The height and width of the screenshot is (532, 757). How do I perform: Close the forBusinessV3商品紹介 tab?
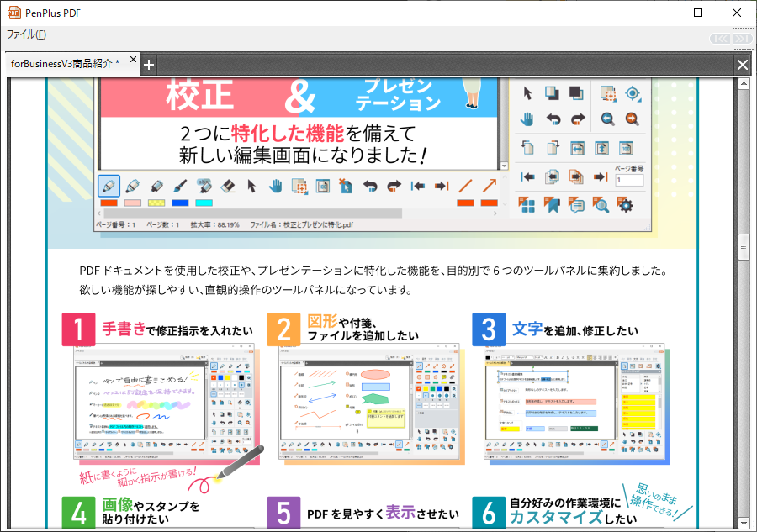133,60
